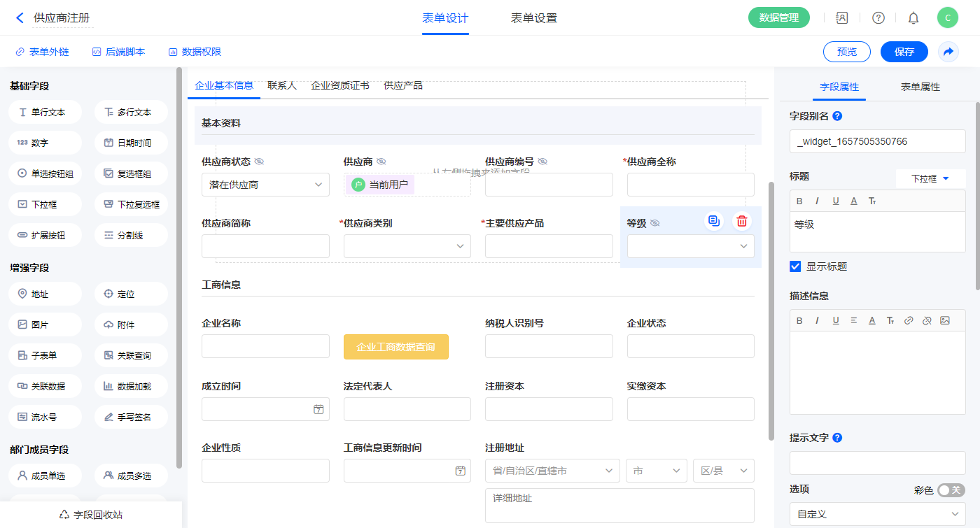
Task: Select the 手写签名 field widget
Action: point(131,417)
